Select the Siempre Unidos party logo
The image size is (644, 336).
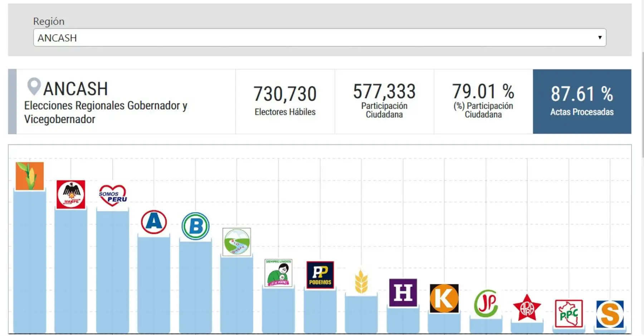pos(278,273)
